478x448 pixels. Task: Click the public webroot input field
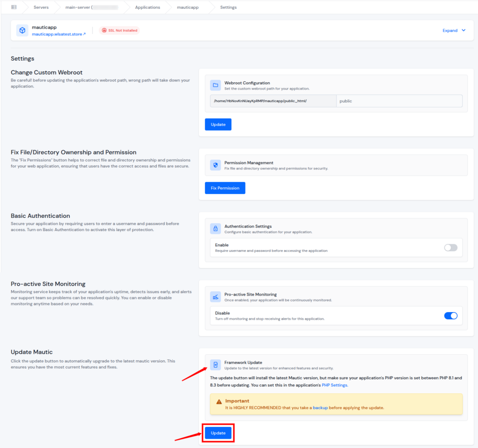coord(399,101)
